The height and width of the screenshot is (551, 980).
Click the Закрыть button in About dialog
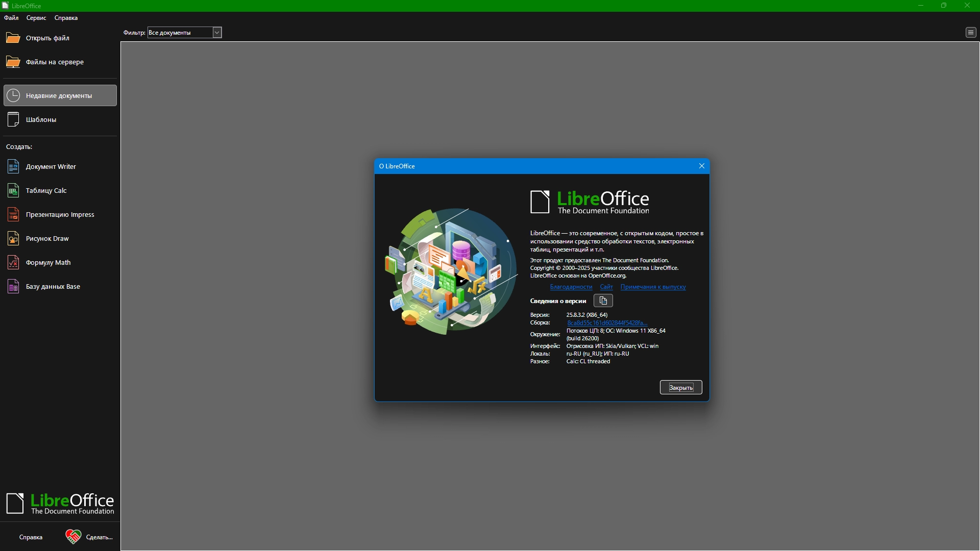680,388
